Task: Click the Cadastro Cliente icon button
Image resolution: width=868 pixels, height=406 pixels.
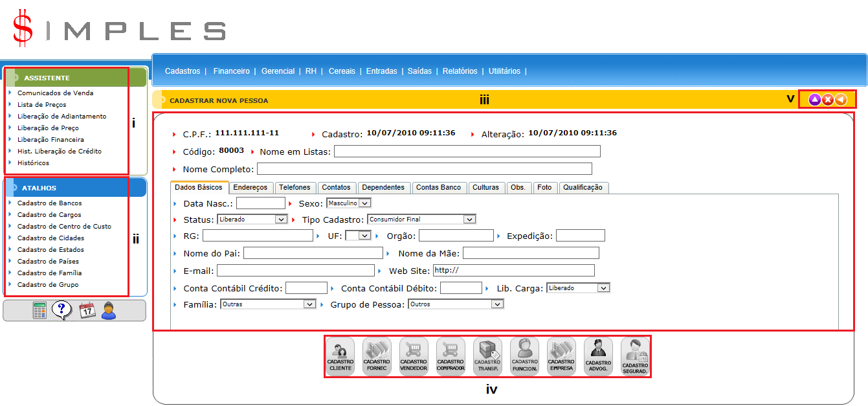Action: [340, 357]
